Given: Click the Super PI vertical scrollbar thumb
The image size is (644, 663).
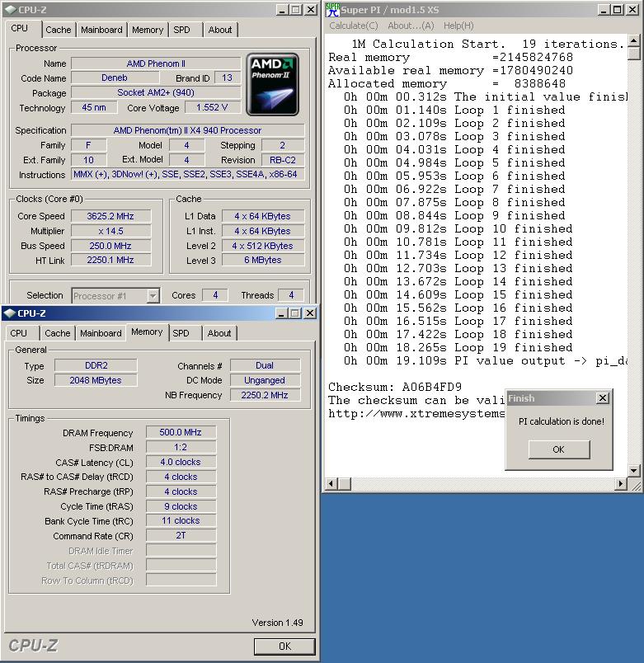Looking at the screenshot, I should click(633, 54).
